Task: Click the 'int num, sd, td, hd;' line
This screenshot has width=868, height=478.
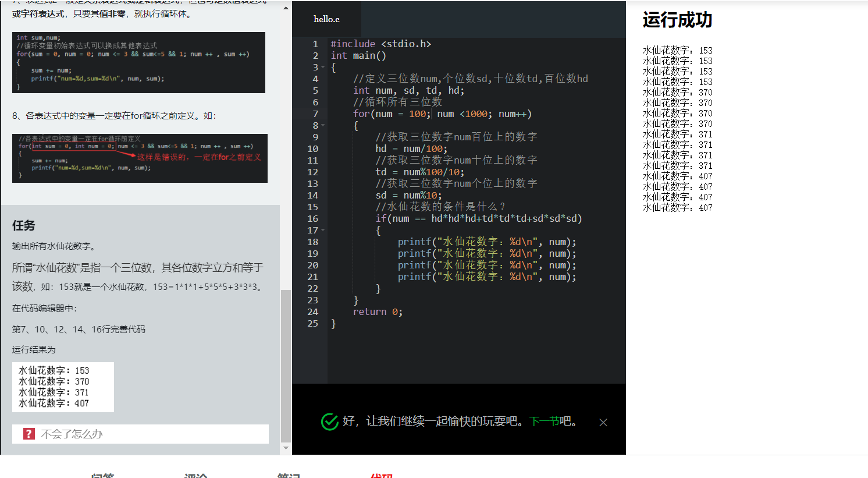Action: coord(408,90)
